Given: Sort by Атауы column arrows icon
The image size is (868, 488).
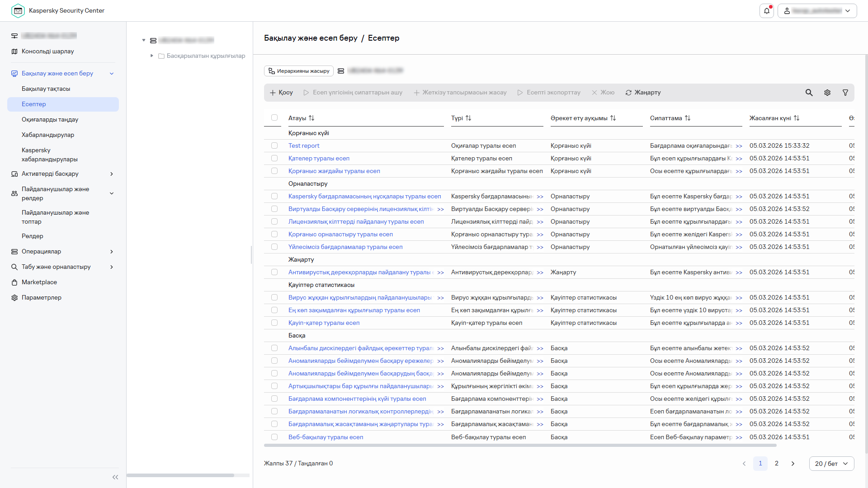Looking at the screenshot, I should tap(311, 118).
